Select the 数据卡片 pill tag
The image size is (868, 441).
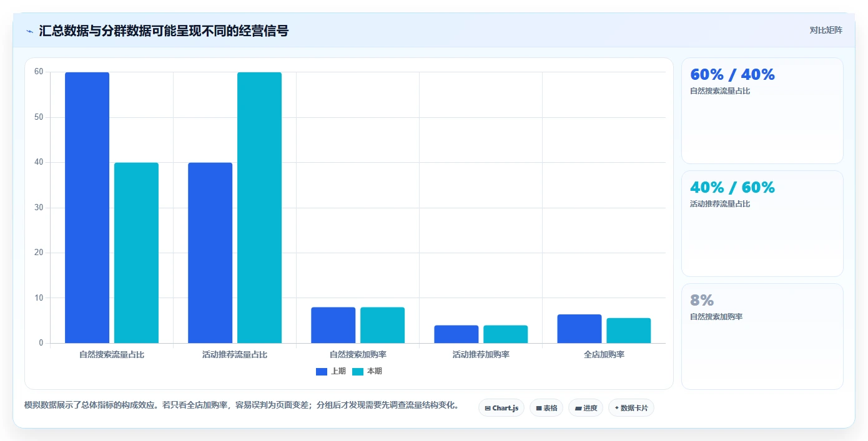(631, 408)
